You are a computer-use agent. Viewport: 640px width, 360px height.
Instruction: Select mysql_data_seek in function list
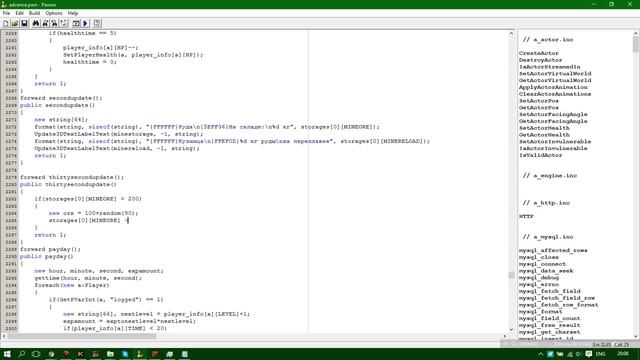(546, 271)
